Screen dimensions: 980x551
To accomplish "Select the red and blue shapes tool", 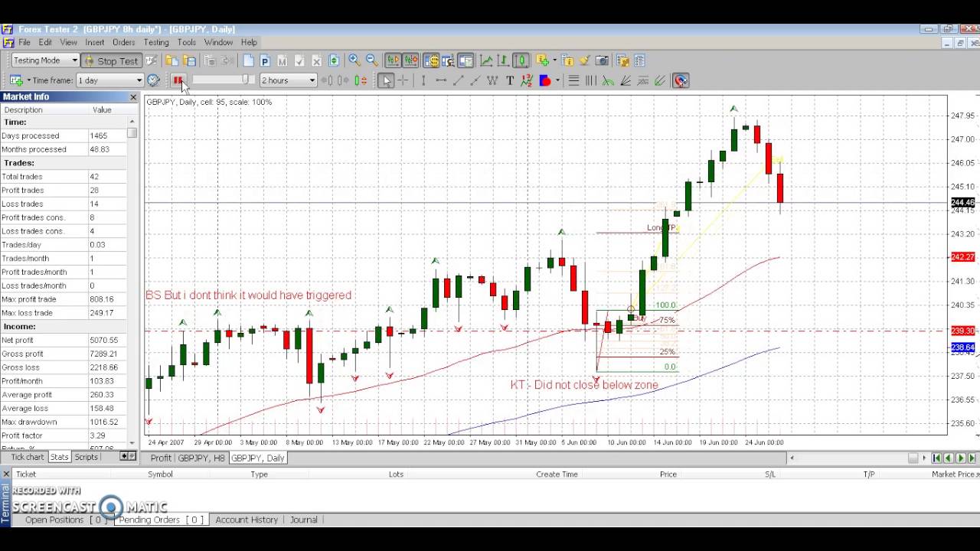I will tap(545, 80).
